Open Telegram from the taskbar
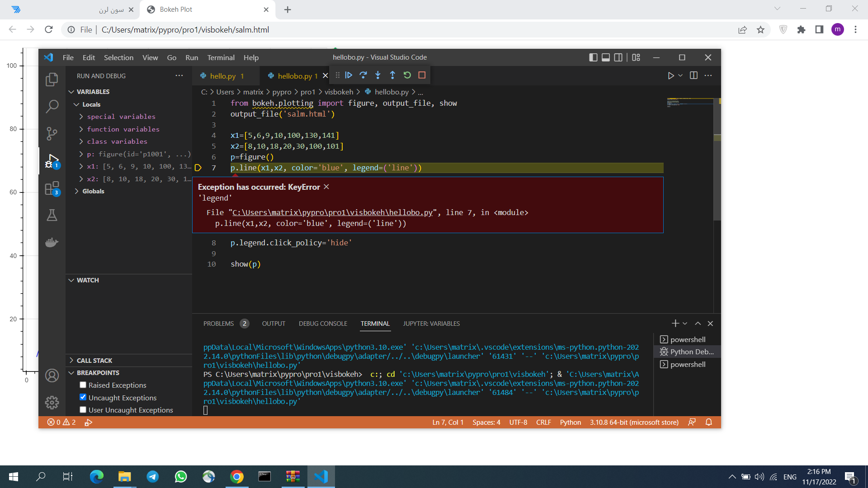 point(152,476)
